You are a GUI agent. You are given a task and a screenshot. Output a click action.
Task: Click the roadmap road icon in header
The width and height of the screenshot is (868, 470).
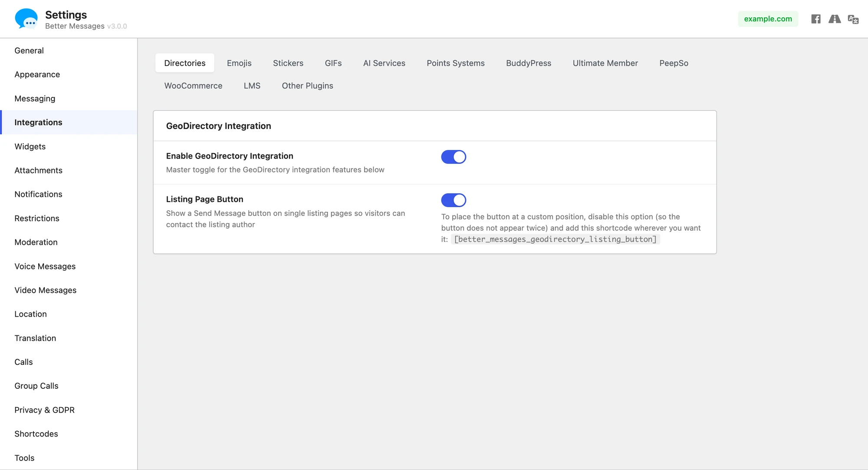pos(835,19)
